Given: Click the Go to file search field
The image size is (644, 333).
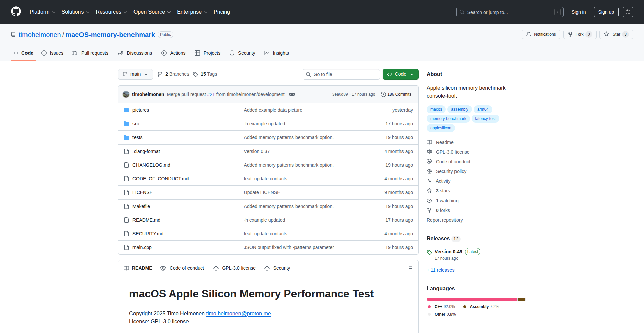Looking at the screenshot, I should [x=341, y=74].
